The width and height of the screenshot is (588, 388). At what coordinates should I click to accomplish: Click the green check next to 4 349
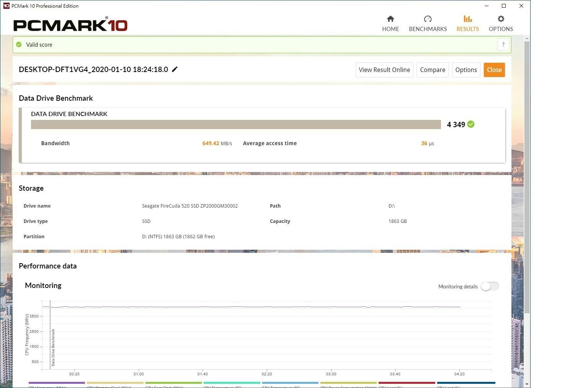[x=471, y=124]
